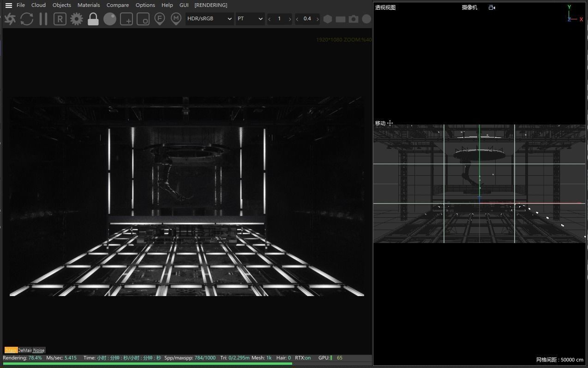The image size is (588, 368).
Task: Click the camera snapshot icon in toolbar
Action: [x=354, y=19]
